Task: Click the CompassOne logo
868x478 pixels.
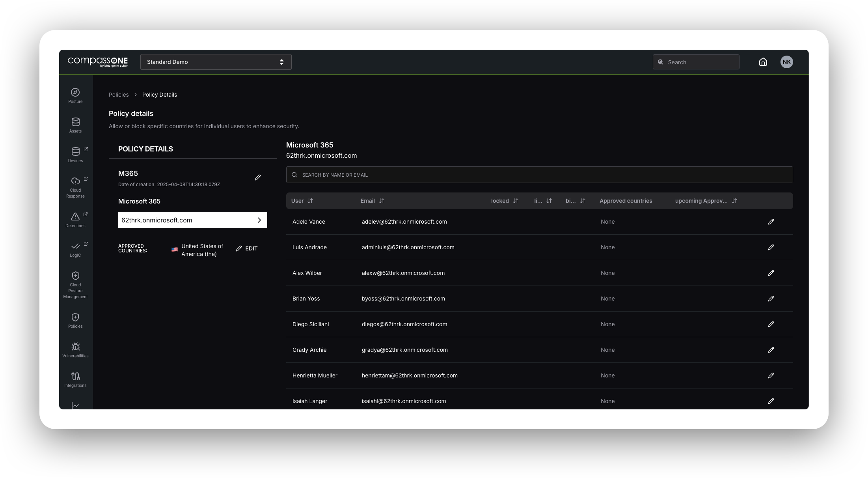Action: (98, 62)
